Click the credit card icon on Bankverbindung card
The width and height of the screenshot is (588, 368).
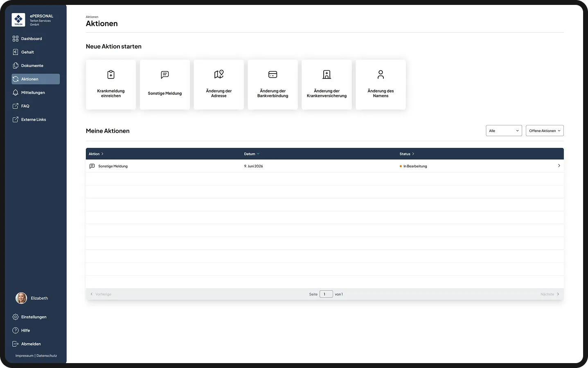273,74
